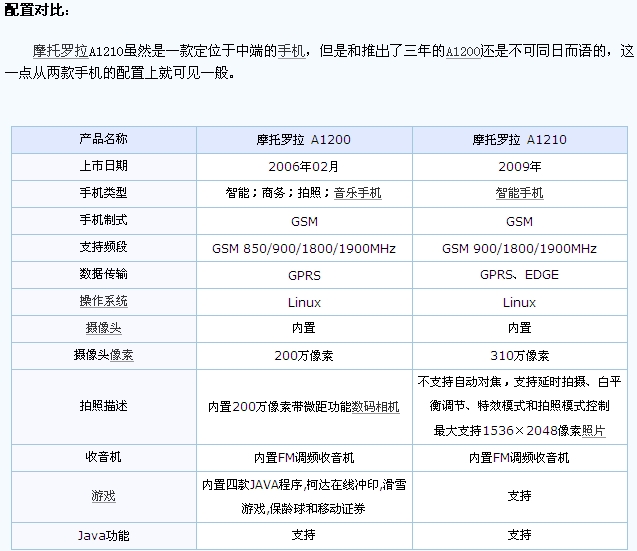The height and width of the screenshot is (551, 637).
Task: Open the 游戏 row label link
Action: point(104,496)
